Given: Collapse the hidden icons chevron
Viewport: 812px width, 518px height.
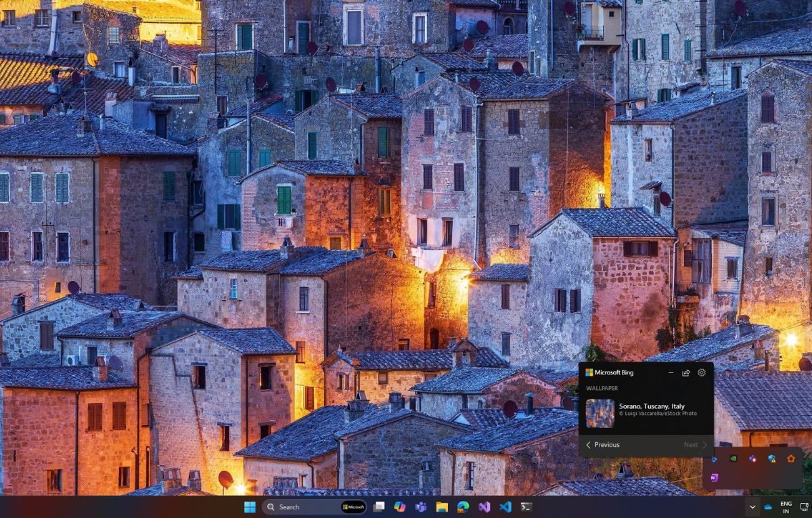Looking at the screenshot, I should pyautogui.click(x=752, y=507).
